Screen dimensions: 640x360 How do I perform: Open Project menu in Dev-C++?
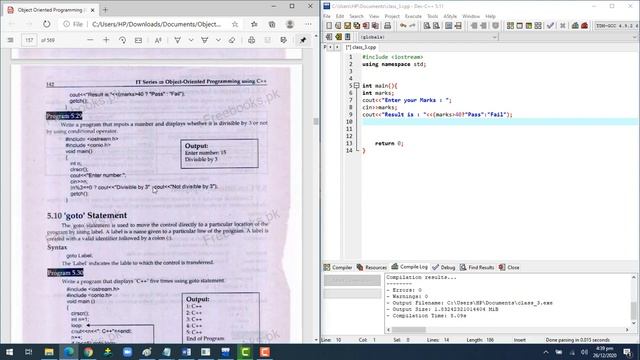[x=392, y=16]
